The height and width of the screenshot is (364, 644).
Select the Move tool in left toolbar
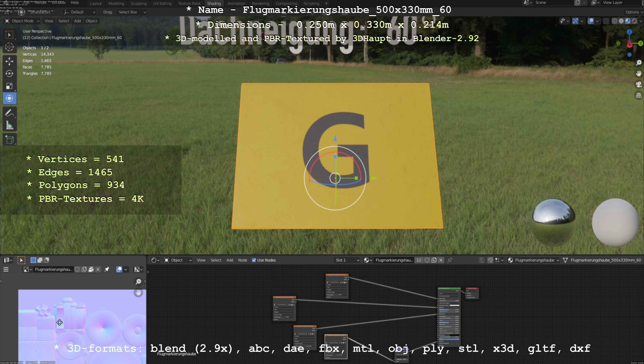click(9, 61)
